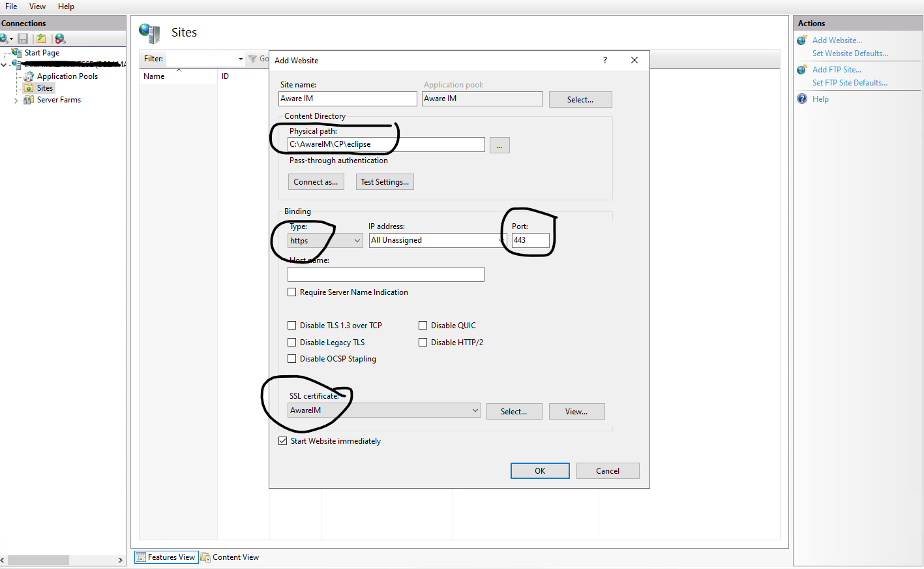Click the Sites globe icon in tree
This screenshot has width=924, height=569.
(29, 88)
